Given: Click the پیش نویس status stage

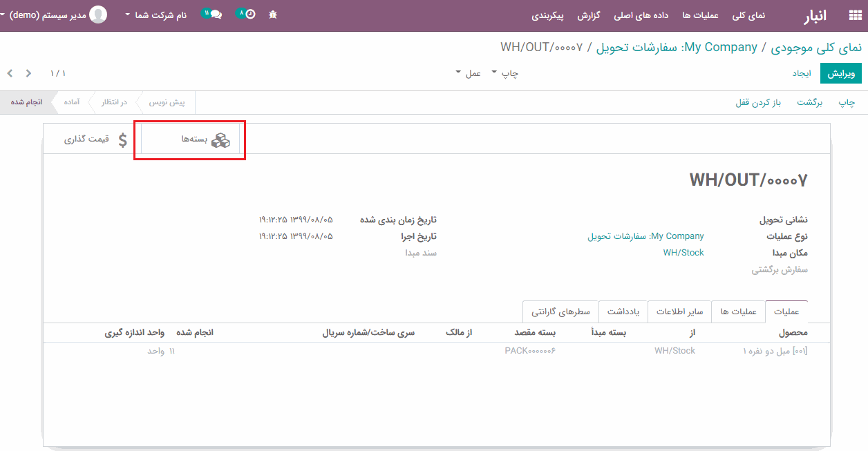Looking at the screenshot, I should click(x=167, y=102).
